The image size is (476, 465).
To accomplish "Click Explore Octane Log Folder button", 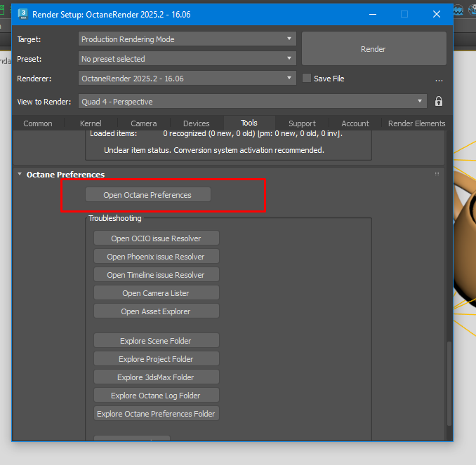I will click(157, 395).
